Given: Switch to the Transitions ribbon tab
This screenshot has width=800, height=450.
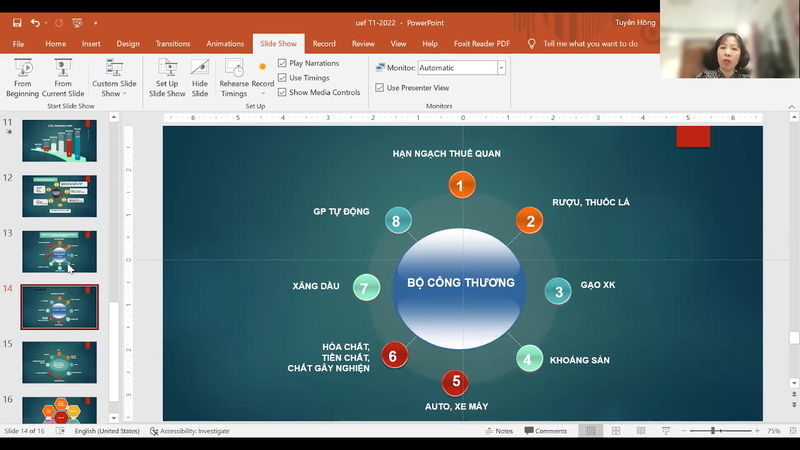Looking at the screenshot, I should (173, 44).
